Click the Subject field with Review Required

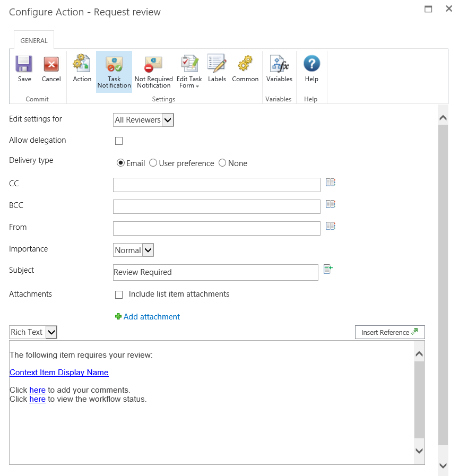215,272
